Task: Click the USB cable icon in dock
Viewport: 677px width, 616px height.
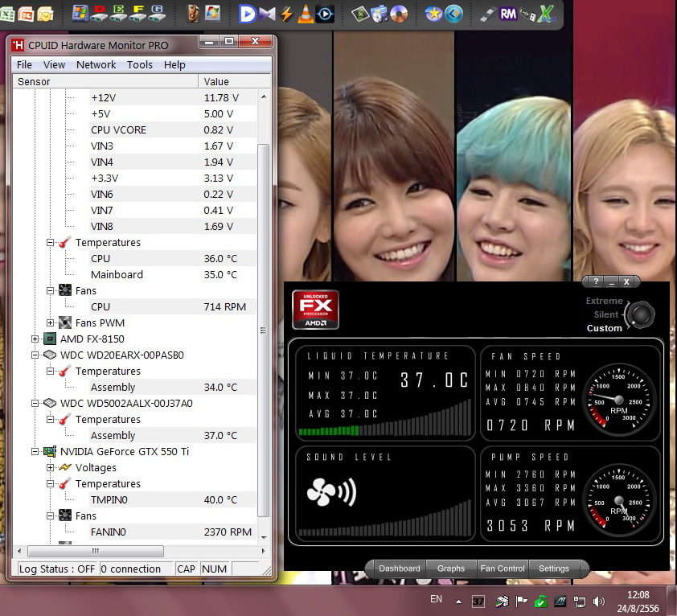Action: click(527, 14)
